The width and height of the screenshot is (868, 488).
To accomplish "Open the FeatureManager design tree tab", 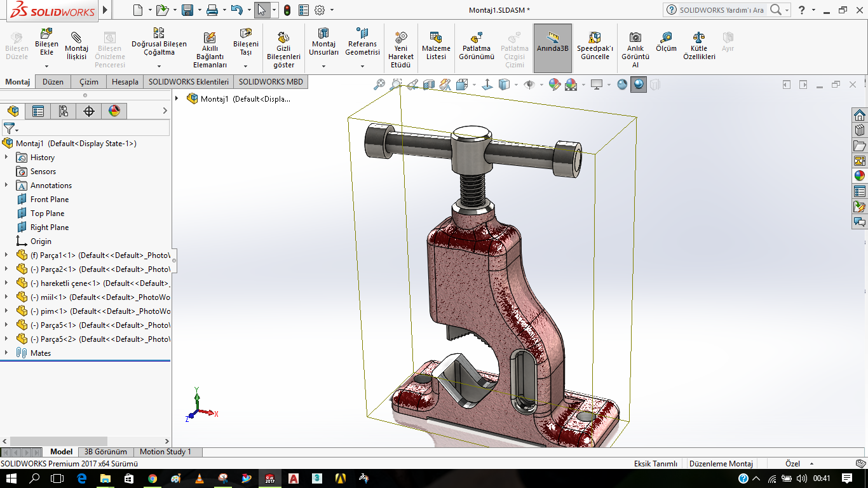I will click(x=13, y=111).
